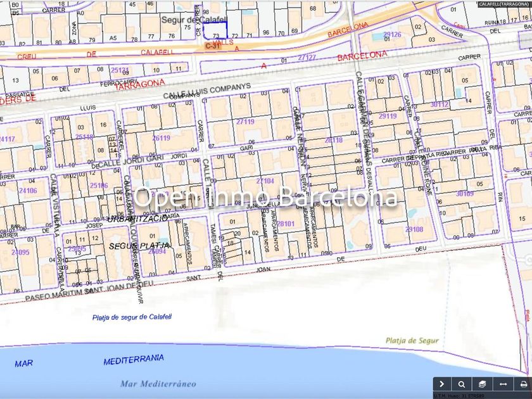Click block number 27104
The height and width of the screenshot is (399, 532).
pyautogui.click(x=265, y=181)
